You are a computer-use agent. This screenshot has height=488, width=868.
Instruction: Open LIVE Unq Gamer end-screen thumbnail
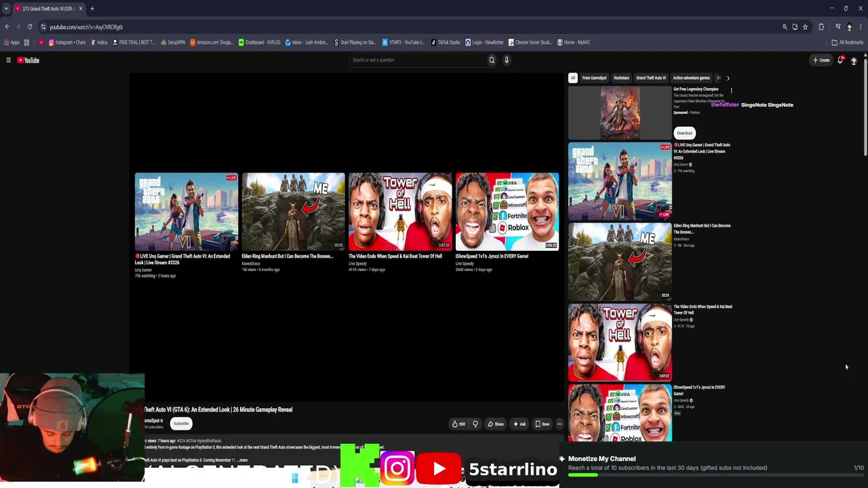click(186, 211)
